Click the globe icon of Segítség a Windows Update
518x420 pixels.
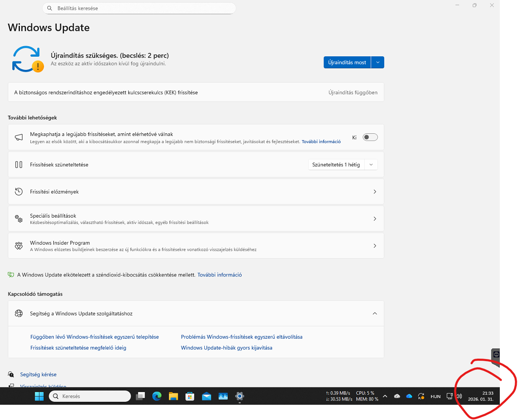(x=19, y=313)
